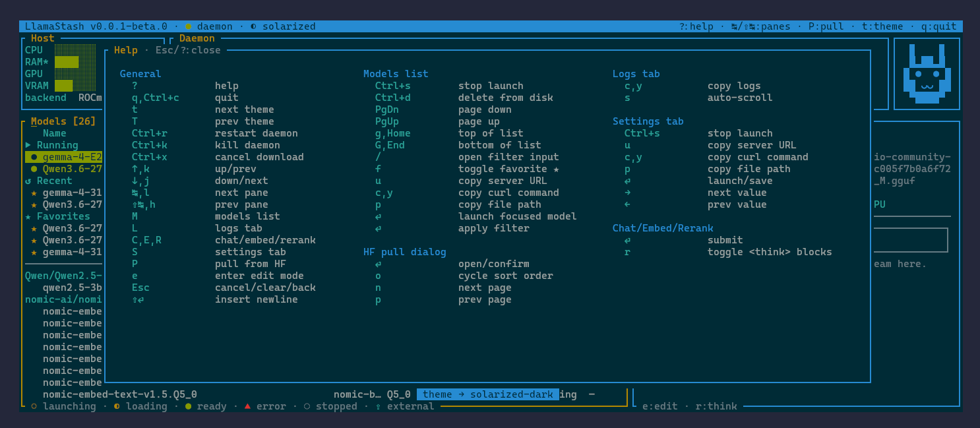Image resolution: width=980 pixels, height=428 pixels.
Task: Click the 'restart daemon' help entry
Action: tap(257, 133)
